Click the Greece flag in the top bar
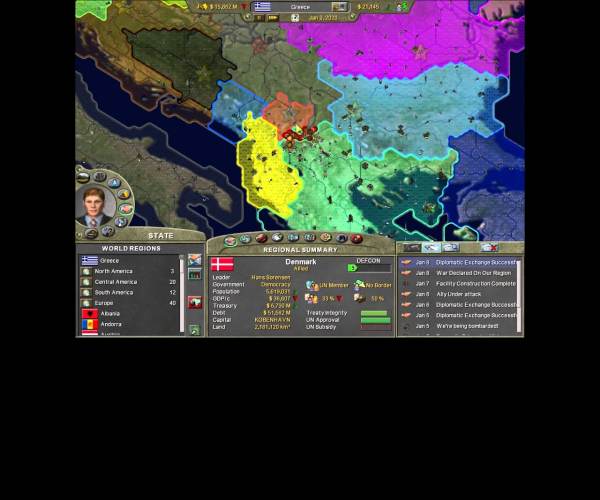This screenshot has height=500, width=600. [263, 7]
